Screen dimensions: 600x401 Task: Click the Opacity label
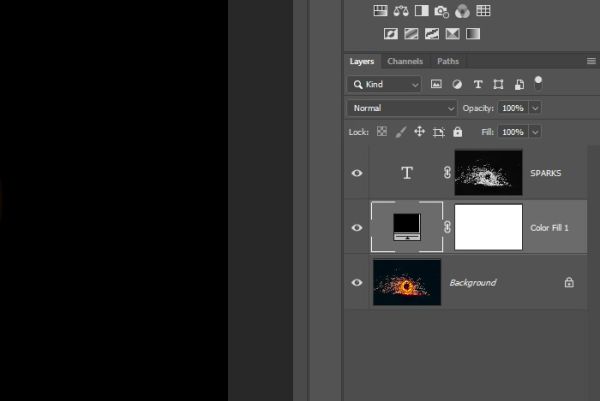[478, 108]
